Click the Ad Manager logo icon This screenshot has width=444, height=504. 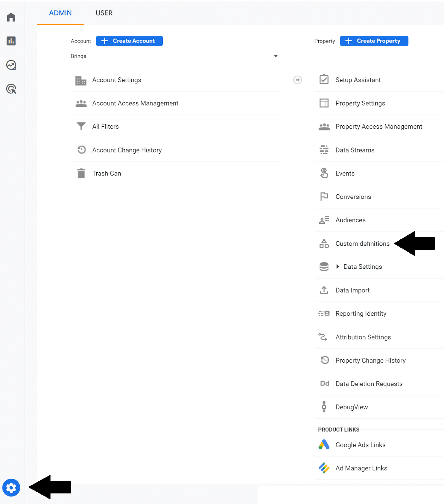coord(324,468)
